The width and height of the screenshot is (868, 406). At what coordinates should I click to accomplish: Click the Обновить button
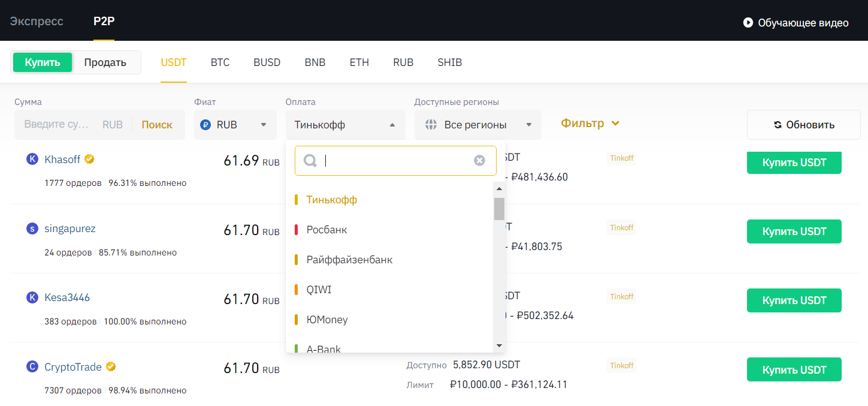point(804,125)
